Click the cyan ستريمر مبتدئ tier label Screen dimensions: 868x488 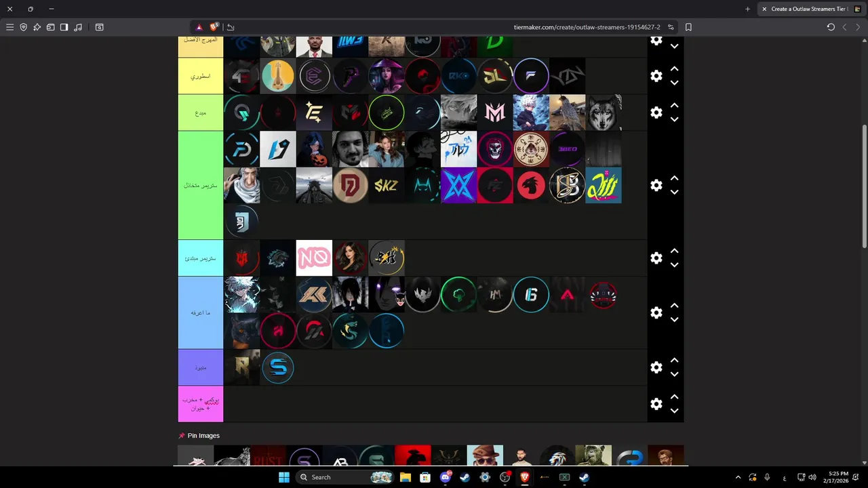tap(201, 258)
